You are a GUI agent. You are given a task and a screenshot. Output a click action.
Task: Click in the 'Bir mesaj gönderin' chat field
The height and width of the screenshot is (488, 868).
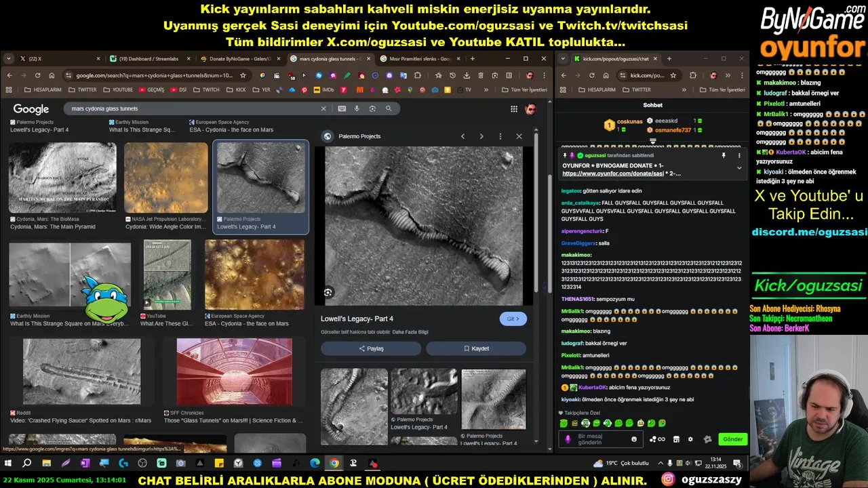(x=602, y=439)
